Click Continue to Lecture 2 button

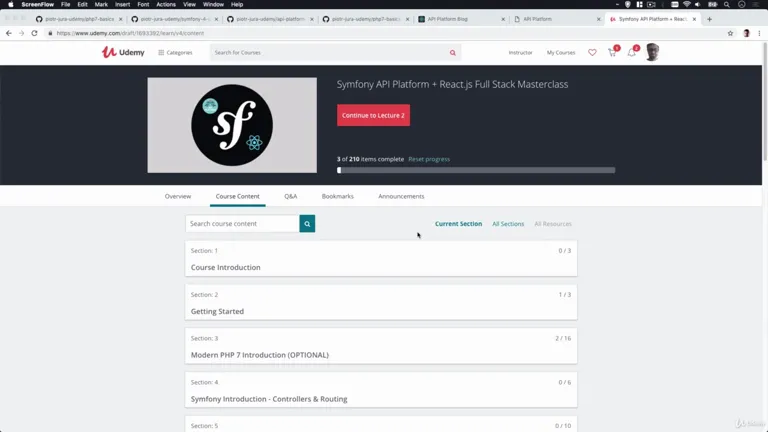coord(373,115)
